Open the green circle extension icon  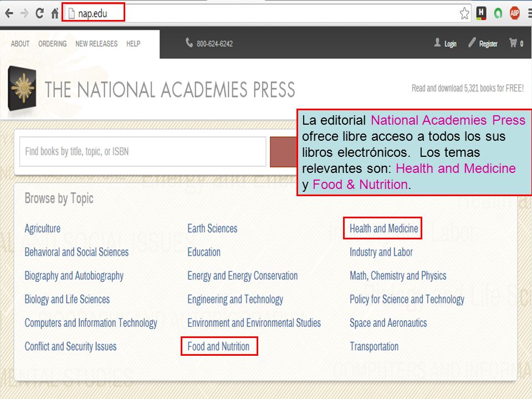click(x=498, y=13)
